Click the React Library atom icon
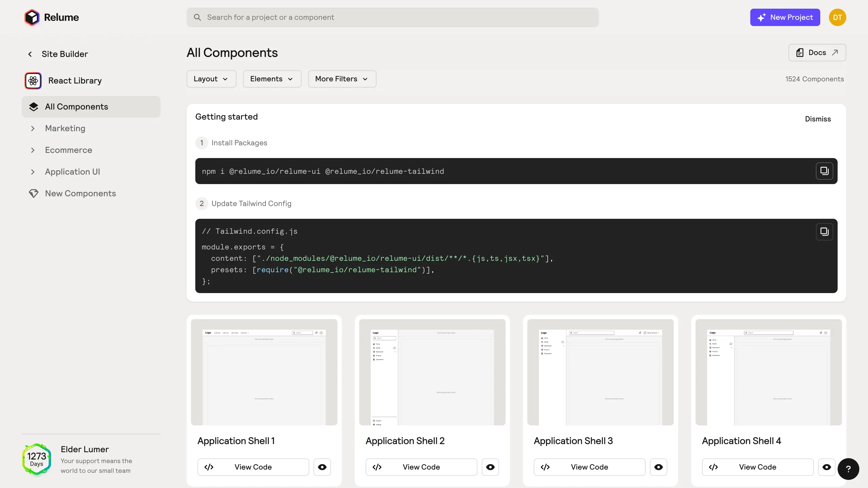The image size is (868, 488). point(33,81)
